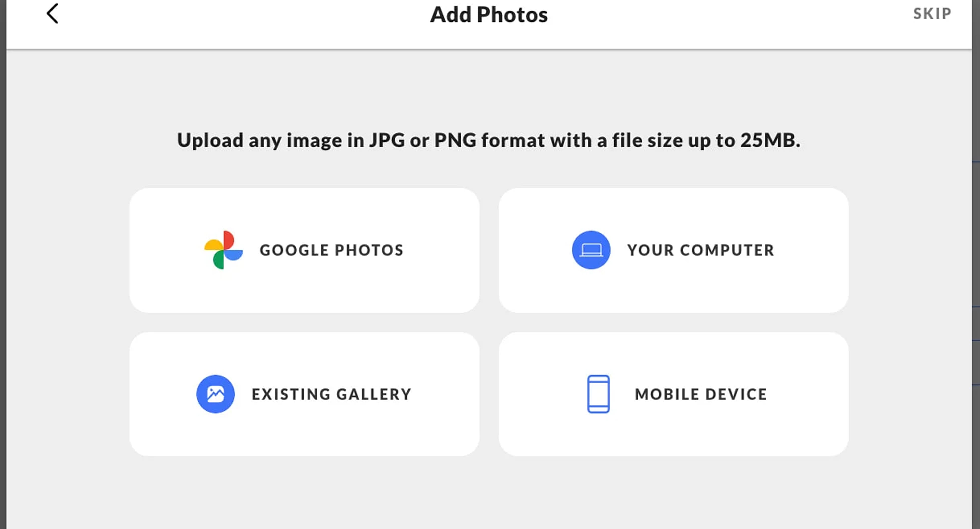Click the mobile phone outline icon
The width and height of the screenshot is (980, 529).
click(598, 394)
